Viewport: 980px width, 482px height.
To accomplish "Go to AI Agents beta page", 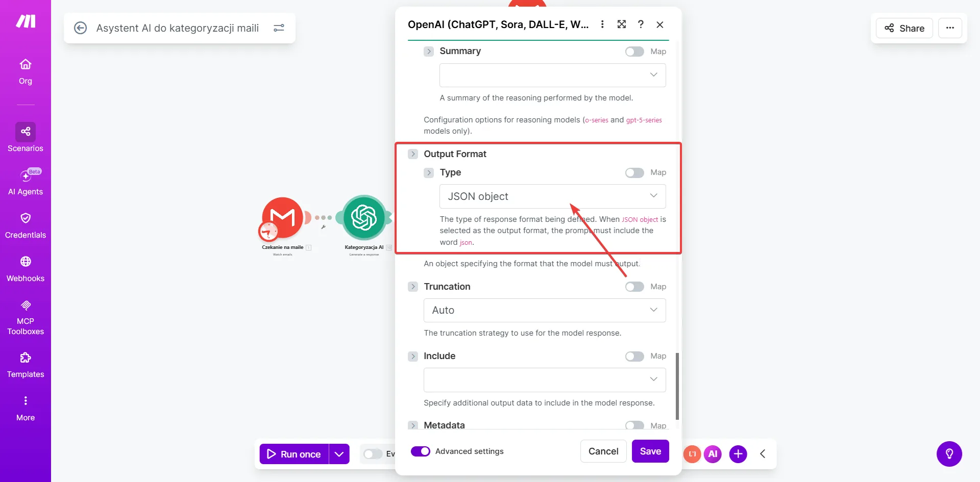I will click(26, 182).
